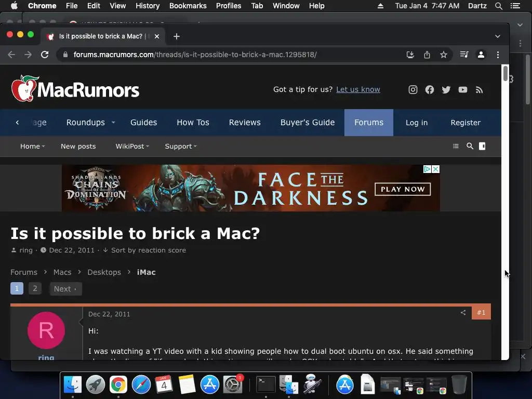Click the forum search magnifier icon

point(470,146)
